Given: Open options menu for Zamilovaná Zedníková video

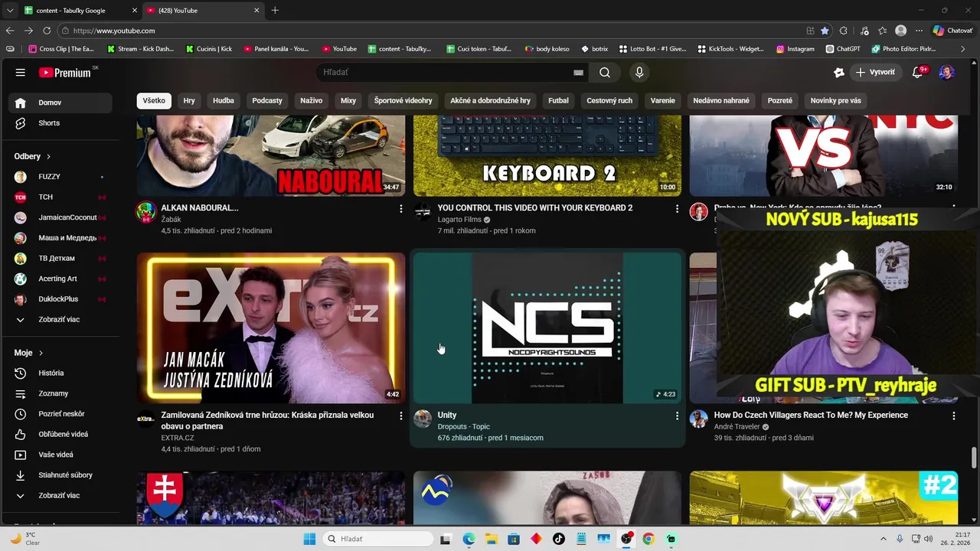Looking at the screenshot, I should pos(401,416).
